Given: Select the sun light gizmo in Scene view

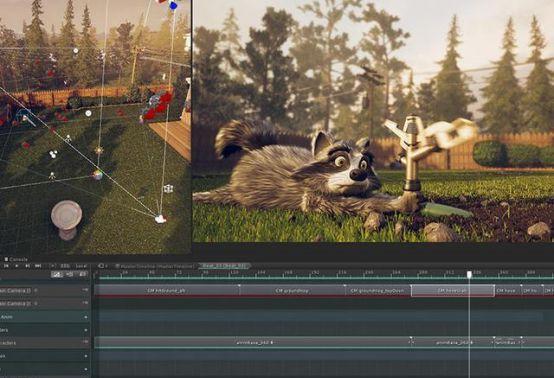Looking at the screenshot, I should (99, 150).
